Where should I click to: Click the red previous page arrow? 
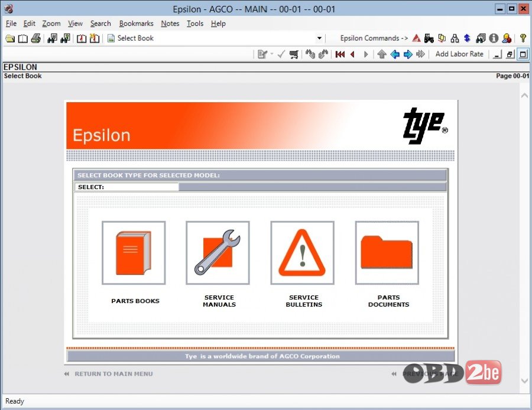(x=352, y=54)
